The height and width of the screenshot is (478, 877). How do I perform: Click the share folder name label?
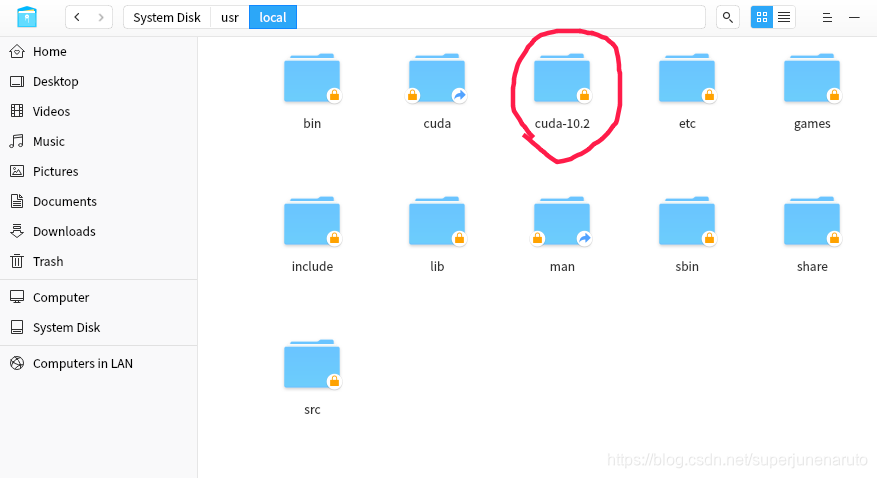812,267
